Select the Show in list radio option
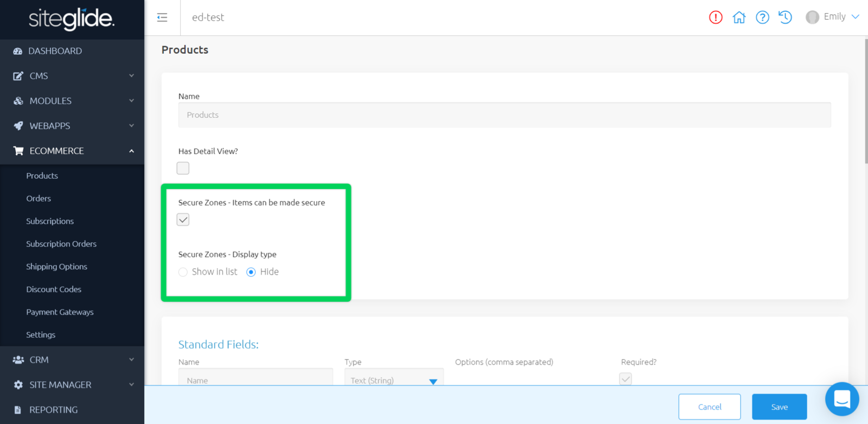Image resolution: width=868 pixels, height=424 pixels. tap(183, 272)
